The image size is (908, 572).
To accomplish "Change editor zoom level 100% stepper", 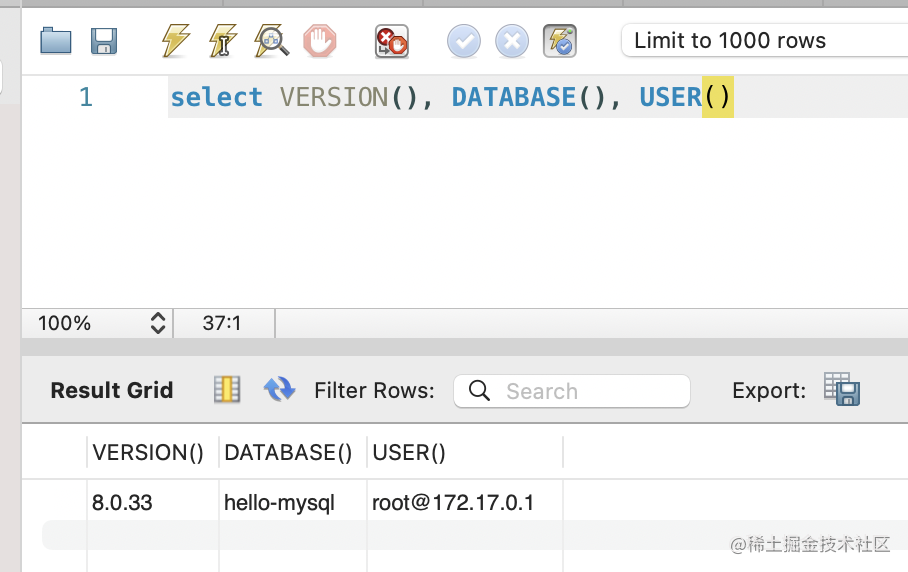I will click(x=157, y=323).
